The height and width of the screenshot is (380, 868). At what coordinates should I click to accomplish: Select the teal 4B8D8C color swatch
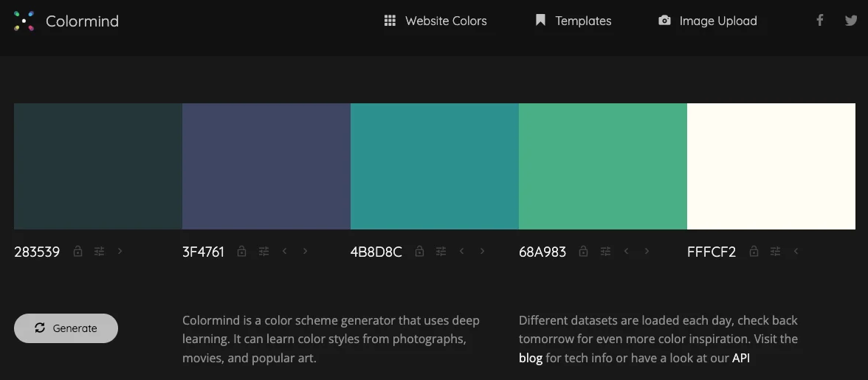[x=434, y=166]
